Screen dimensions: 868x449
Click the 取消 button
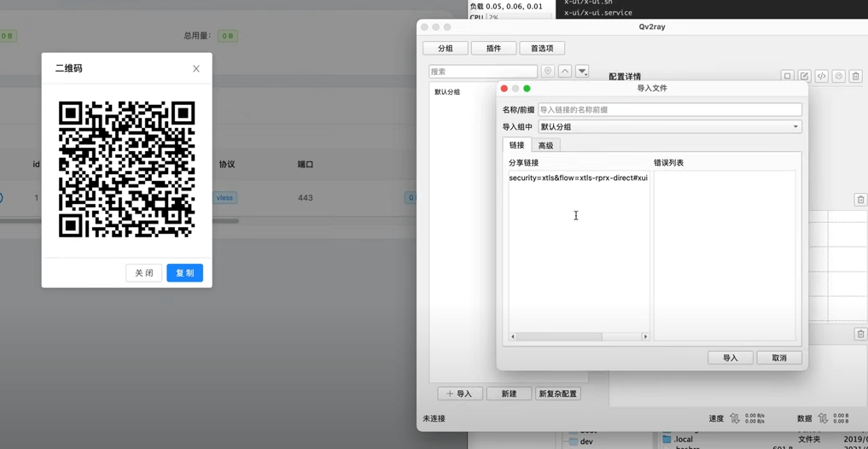click(779, 358)
